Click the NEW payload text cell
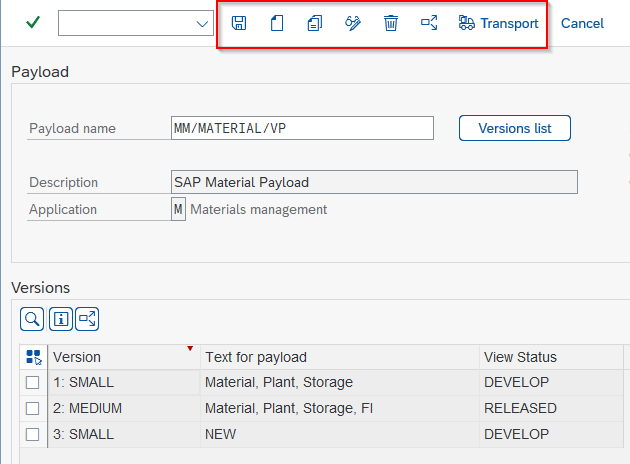This screenshot has height=464, width=630. click(340, 434)
